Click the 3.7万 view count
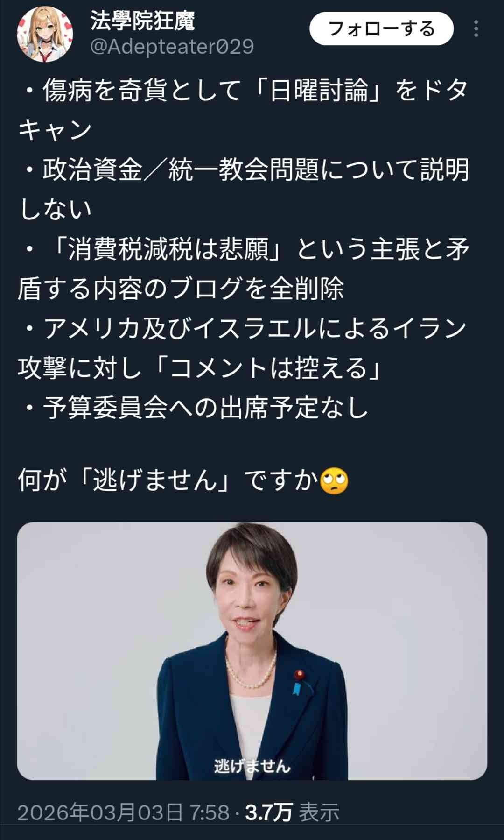This screenshot has height=840, width=504. (x=269, y=812)
